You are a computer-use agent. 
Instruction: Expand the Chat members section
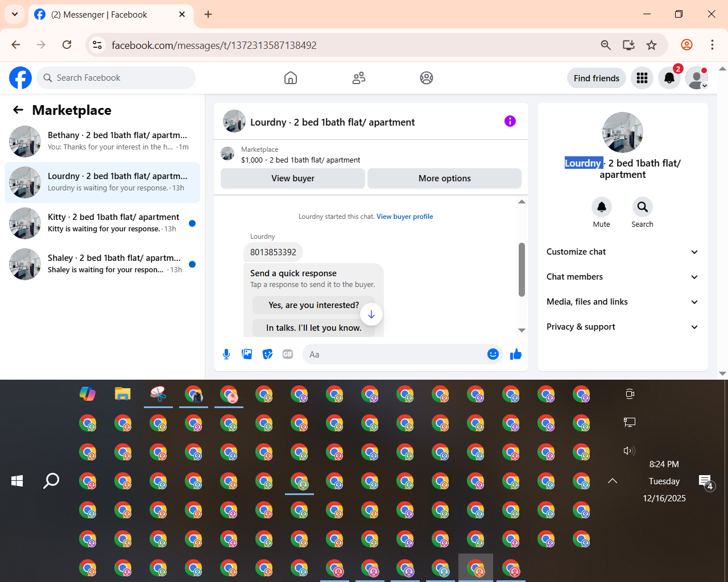point(623,277)
